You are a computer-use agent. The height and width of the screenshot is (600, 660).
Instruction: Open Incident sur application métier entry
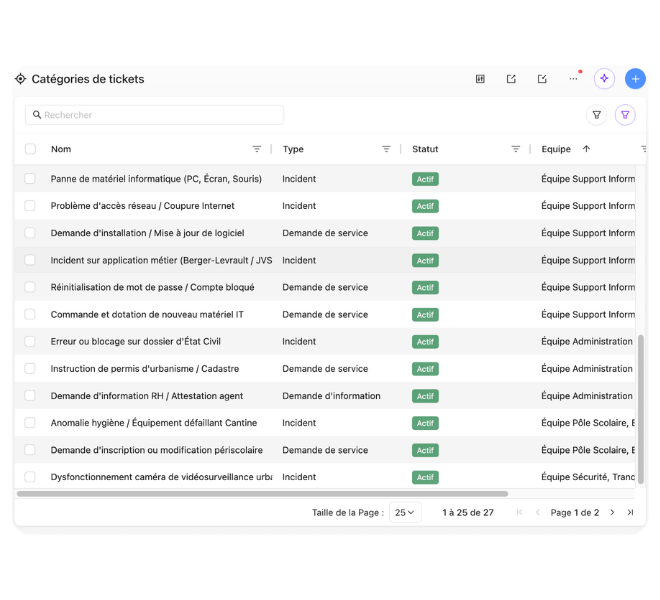point(161,260)
